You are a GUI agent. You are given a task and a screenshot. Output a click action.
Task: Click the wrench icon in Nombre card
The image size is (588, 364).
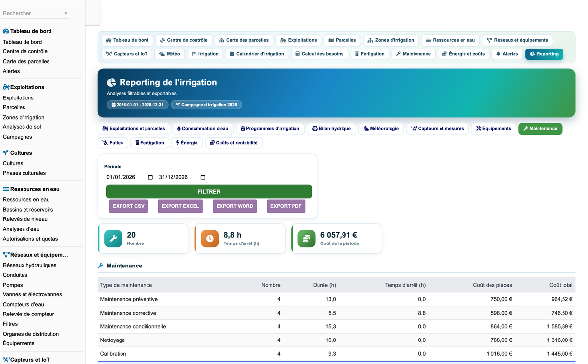click(113, 239)
